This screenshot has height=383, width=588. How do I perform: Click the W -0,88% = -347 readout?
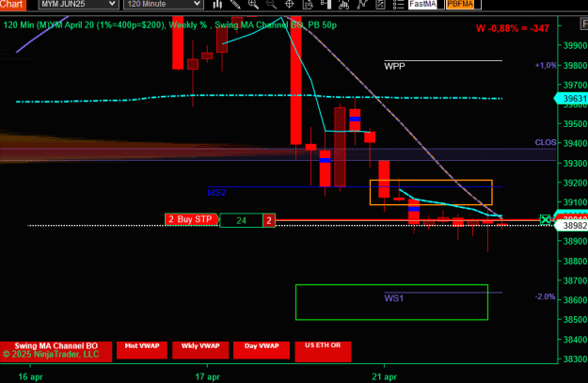[x=512, y=28]
